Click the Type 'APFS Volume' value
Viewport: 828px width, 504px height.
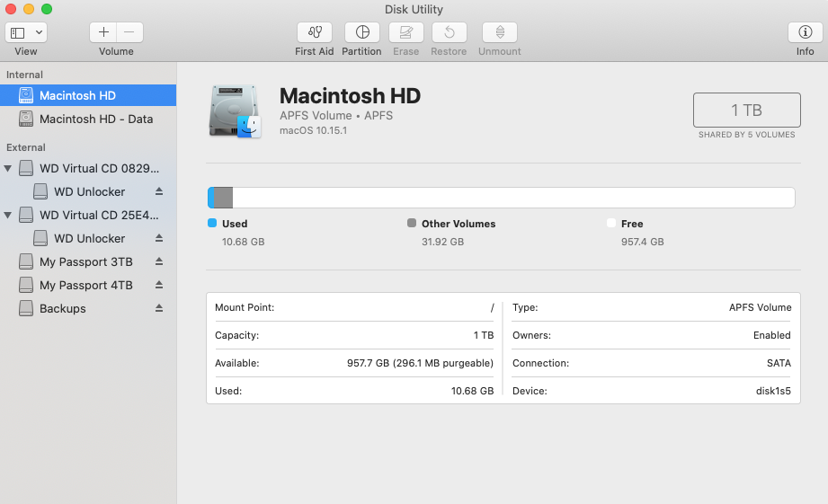[760, 307]
